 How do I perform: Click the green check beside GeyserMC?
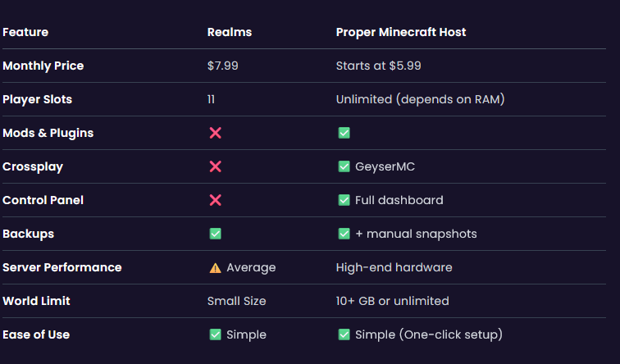pyautogui.click(x=344, y=166)
